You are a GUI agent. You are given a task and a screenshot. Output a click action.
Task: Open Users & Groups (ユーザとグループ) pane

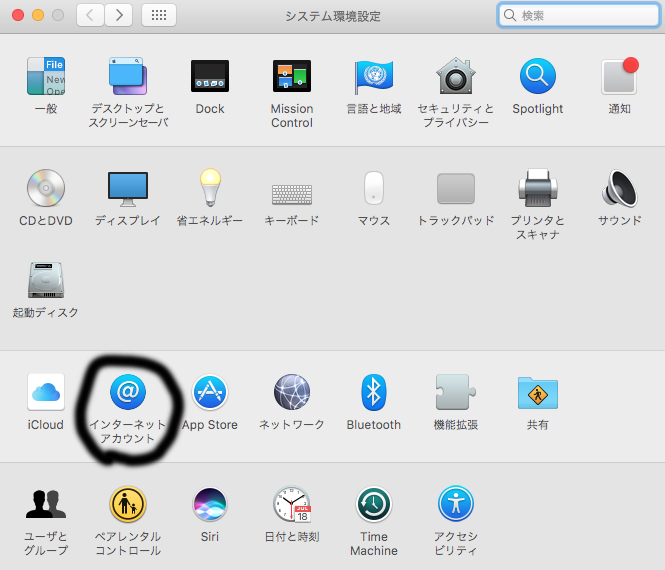[46, 505]
